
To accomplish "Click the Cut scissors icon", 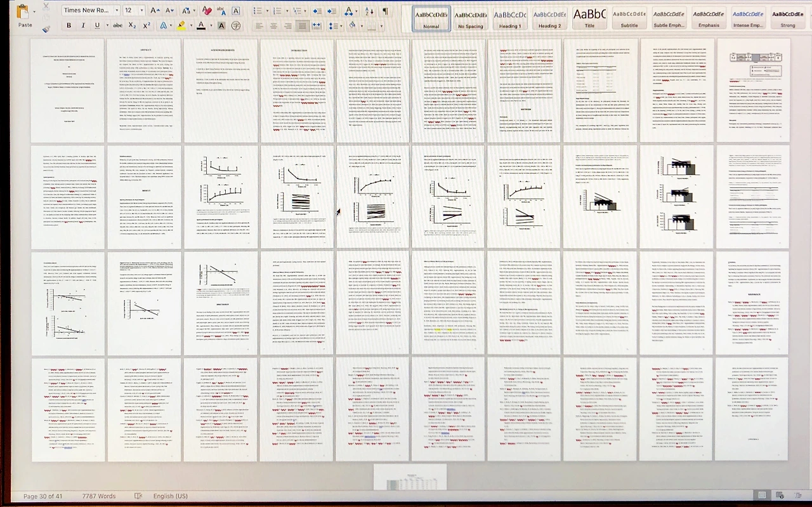I will tap(46, 6).
